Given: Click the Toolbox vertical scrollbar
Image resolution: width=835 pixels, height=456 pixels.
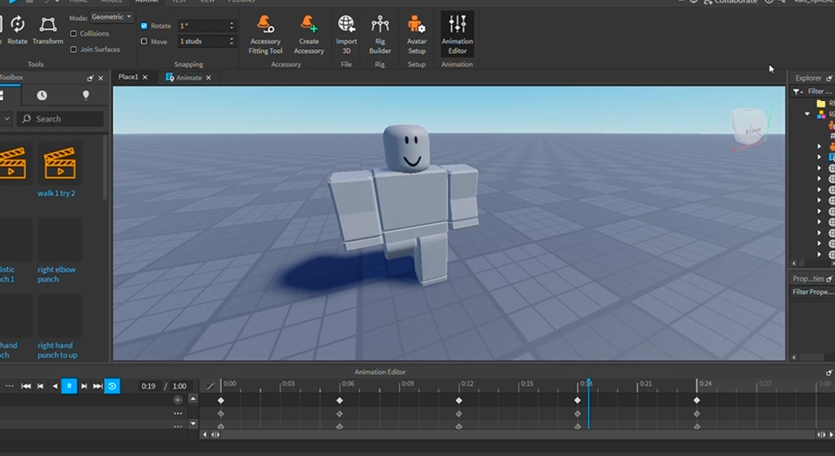Looking at the screenshot, I should 105,168.
